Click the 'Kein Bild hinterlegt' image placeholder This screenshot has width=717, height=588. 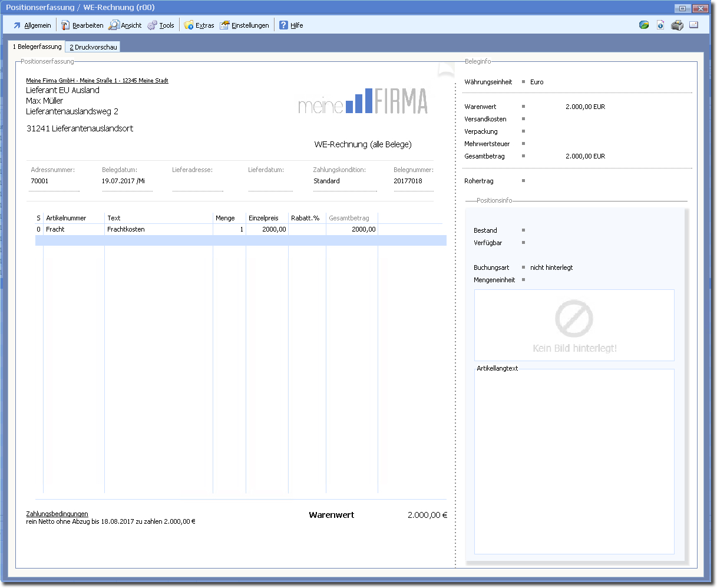[574, 325]
